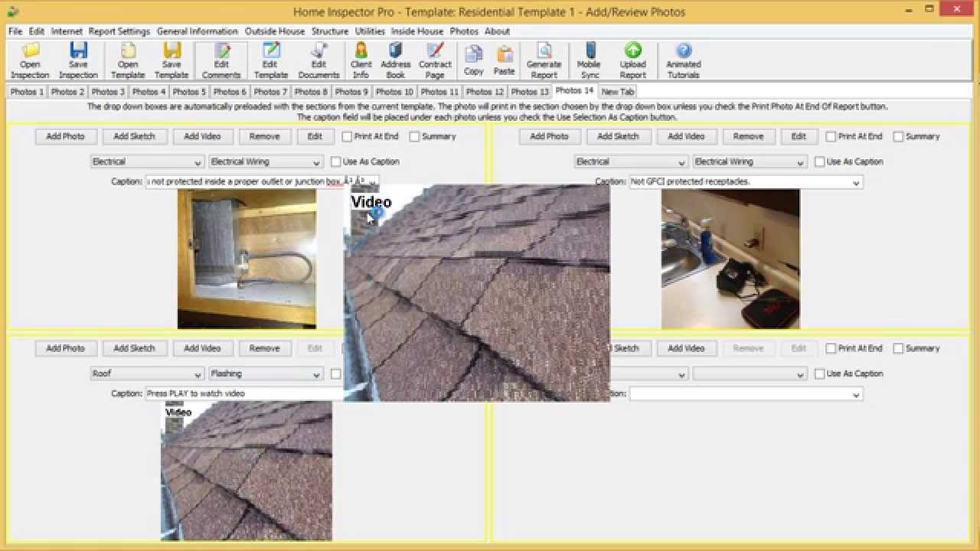
Task: Click the application icon in title bar
Action: [12, 11]
